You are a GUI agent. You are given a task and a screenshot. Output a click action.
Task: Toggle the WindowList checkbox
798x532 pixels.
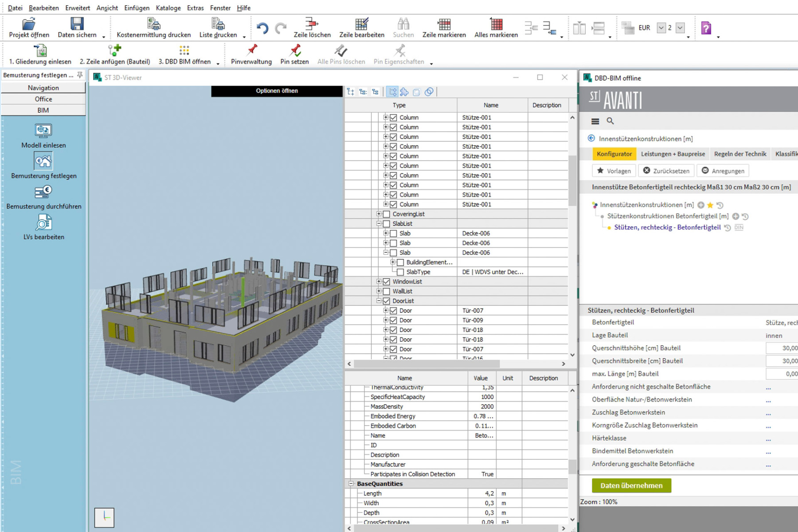tap(386, 282)
